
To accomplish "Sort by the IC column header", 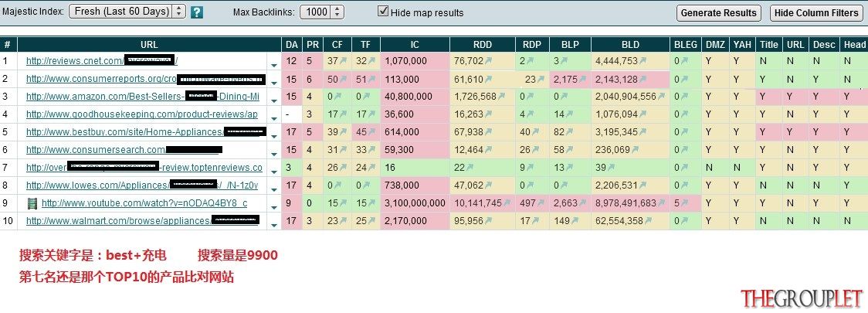I will [x=415, y=45].
